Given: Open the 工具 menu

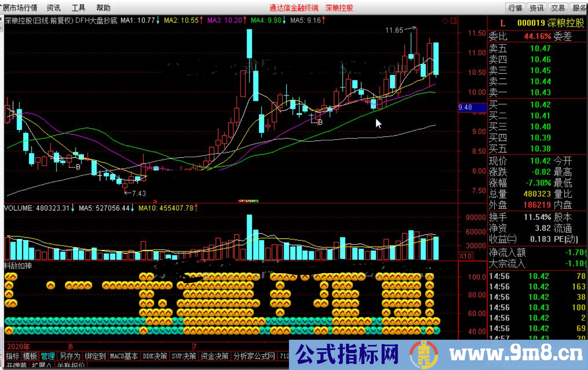Looking at the screenshot, I should [78, 8].
